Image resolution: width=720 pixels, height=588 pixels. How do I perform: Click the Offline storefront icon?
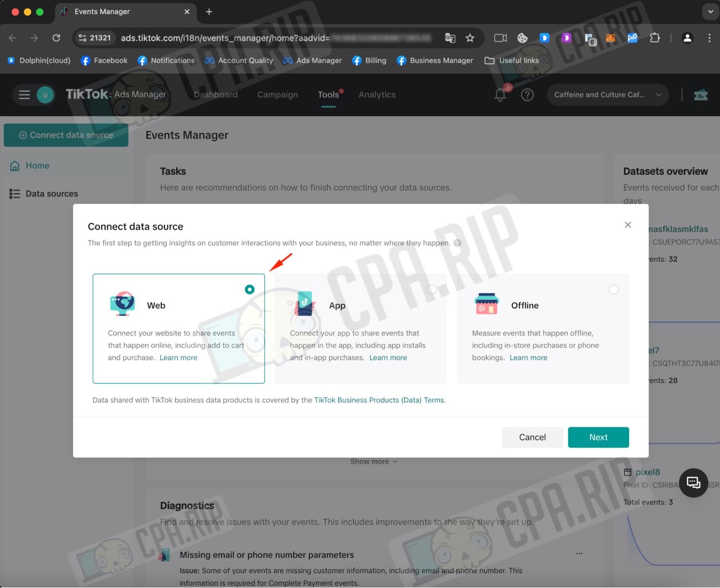(x=487, y=304)
